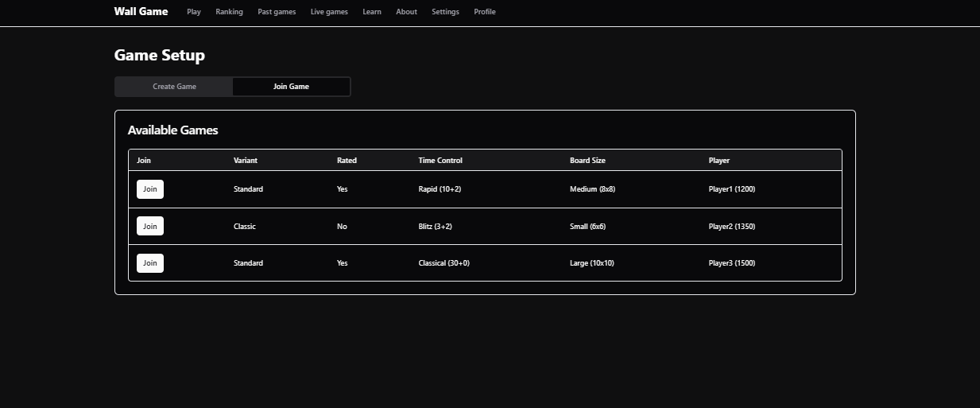
Task: Click the Rated column header
Action: tap(347, 161)
